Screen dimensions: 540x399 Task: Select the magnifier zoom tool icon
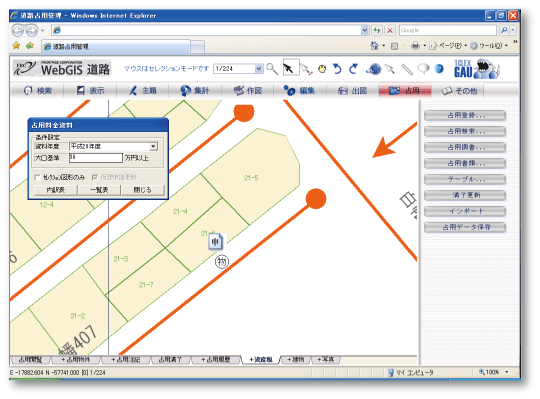pos(272,69)
